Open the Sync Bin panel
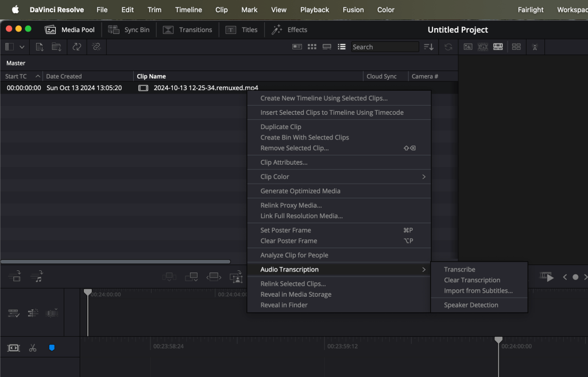This screenshot has width=588, height=377. [x=129, y=30]
